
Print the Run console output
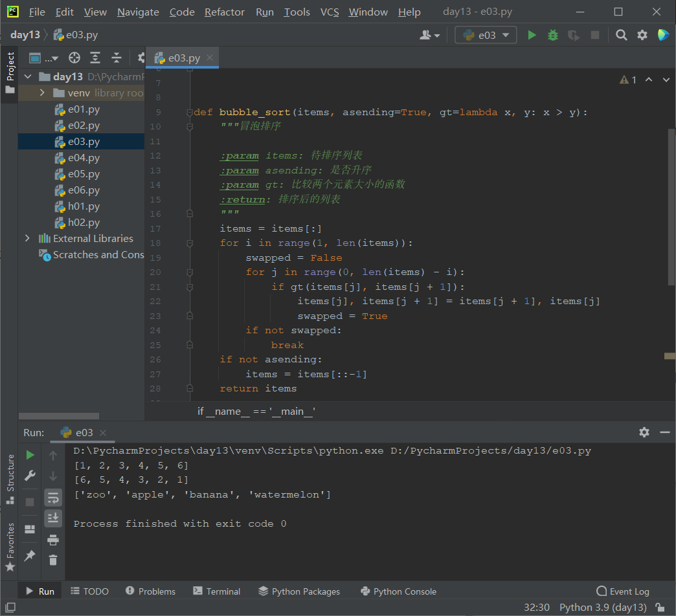(53, 540)
